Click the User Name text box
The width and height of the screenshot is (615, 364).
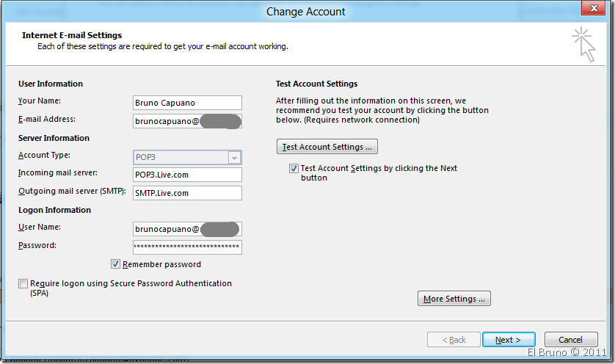point(187,229)
